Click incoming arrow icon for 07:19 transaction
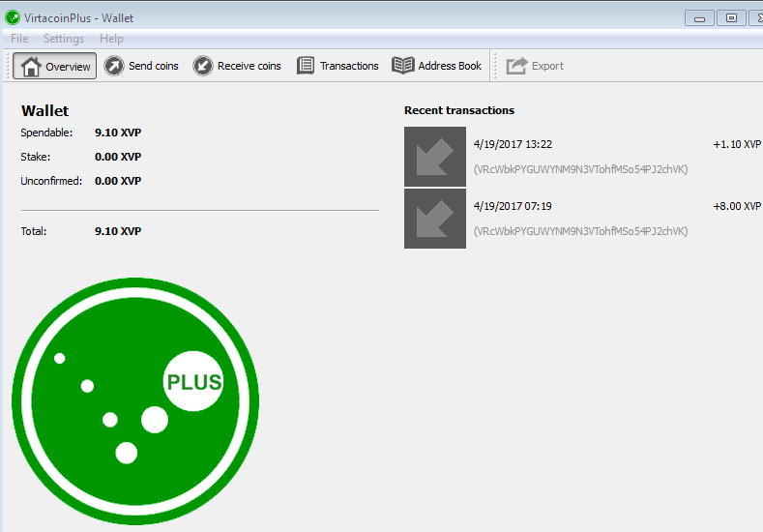Screen dimensions: 763x532 435,219
